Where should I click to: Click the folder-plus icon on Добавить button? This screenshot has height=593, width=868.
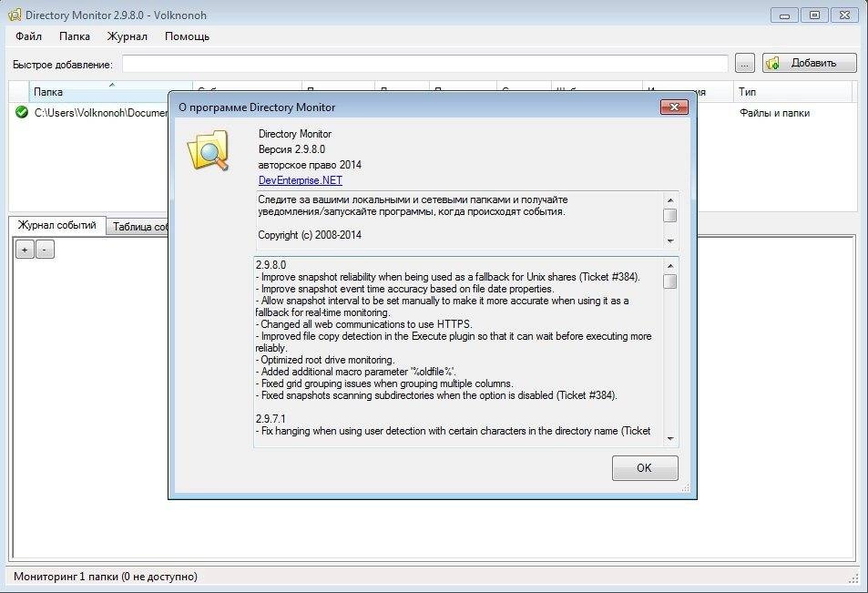click(772, 63)
